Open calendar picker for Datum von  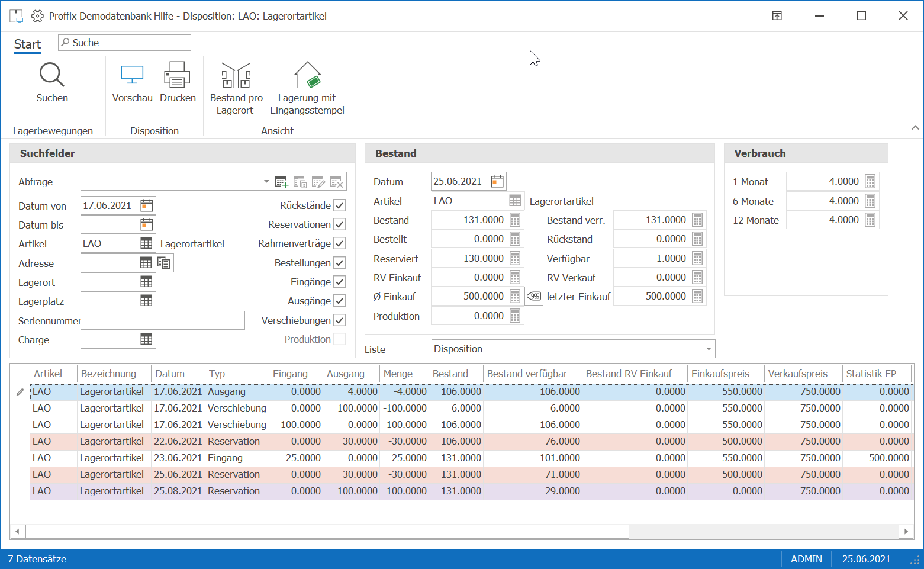tap(147, 205)
